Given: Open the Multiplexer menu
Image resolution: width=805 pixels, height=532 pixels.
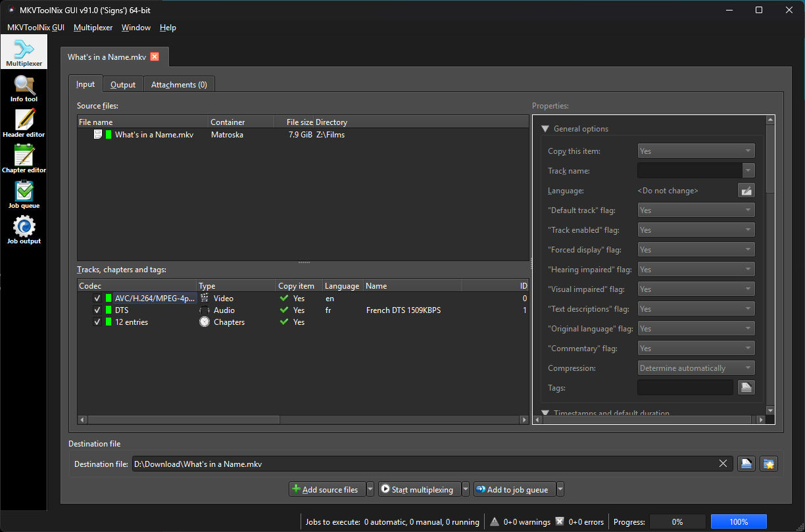Looking at the screenshot, I should point(93,28).
